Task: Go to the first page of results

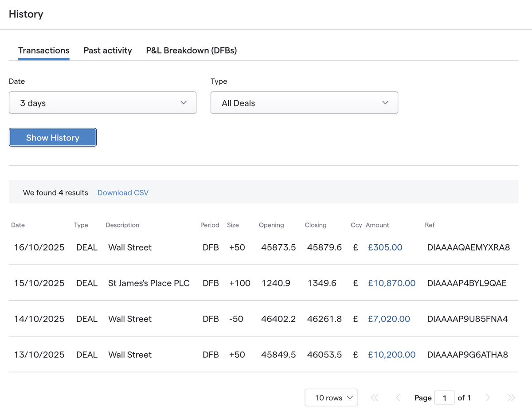Action: pos(375,398)
